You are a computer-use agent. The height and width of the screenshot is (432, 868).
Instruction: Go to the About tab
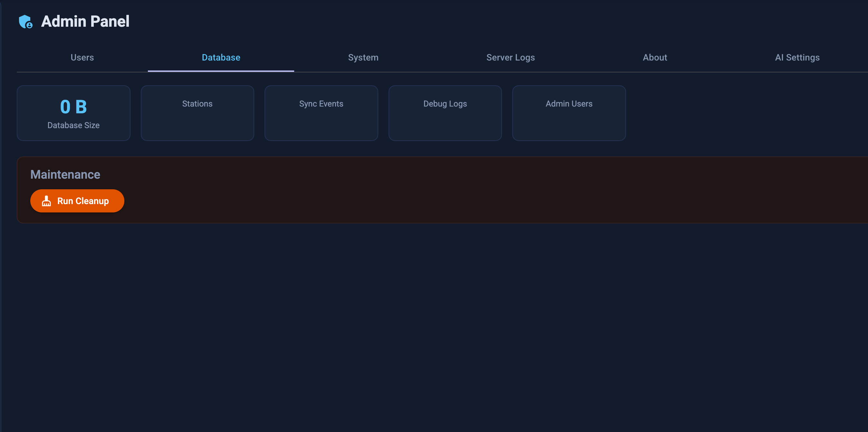click(x=655, y=58)
